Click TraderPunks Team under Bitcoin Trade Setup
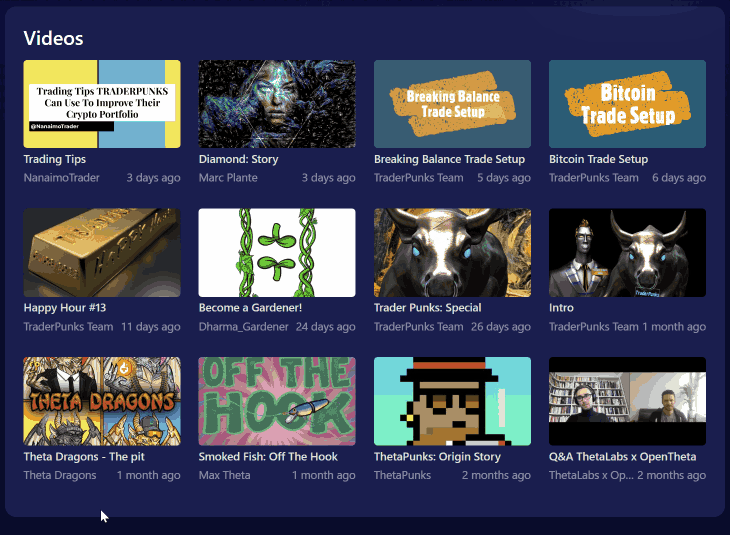730x535 pixels. (x=594, y=178)
